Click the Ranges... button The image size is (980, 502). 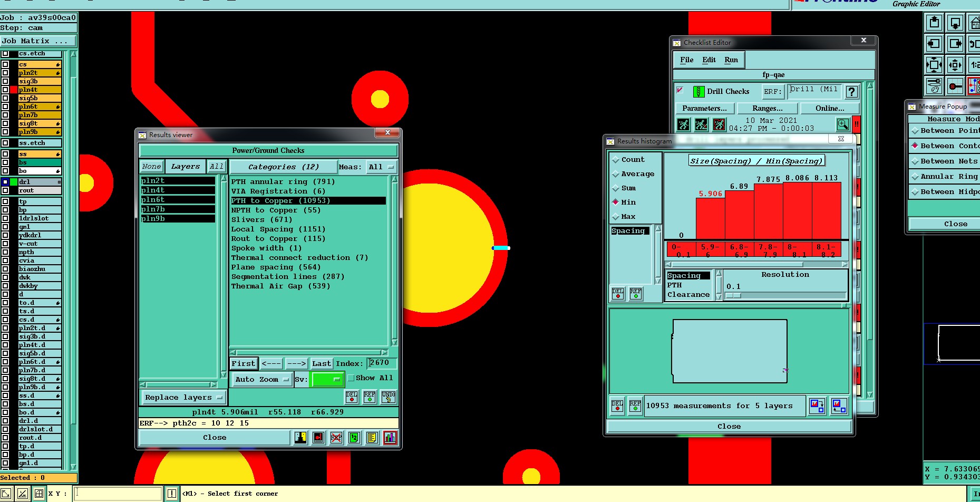[768, 109]
